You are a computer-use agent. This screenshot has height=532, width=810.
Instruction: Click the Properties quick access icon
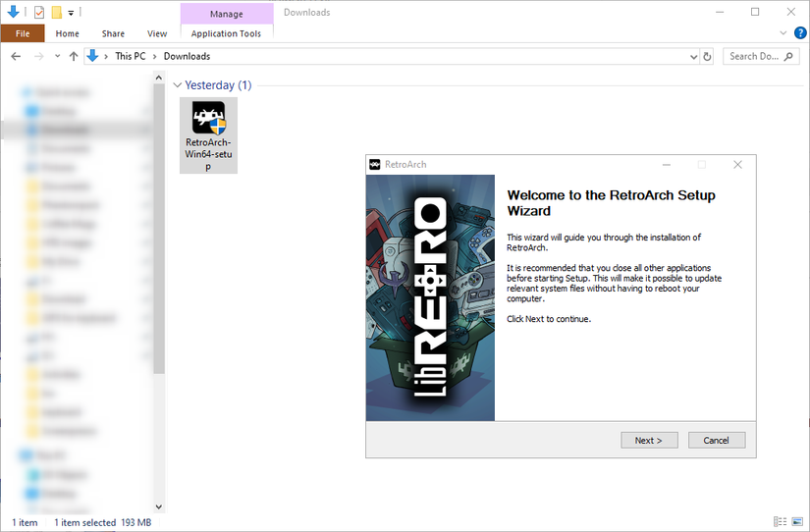[x=39, y=12]
